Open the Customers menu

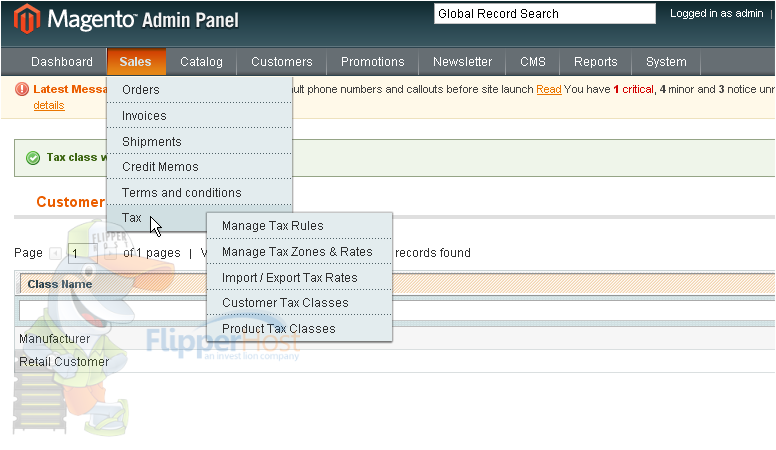pos(282,62)
